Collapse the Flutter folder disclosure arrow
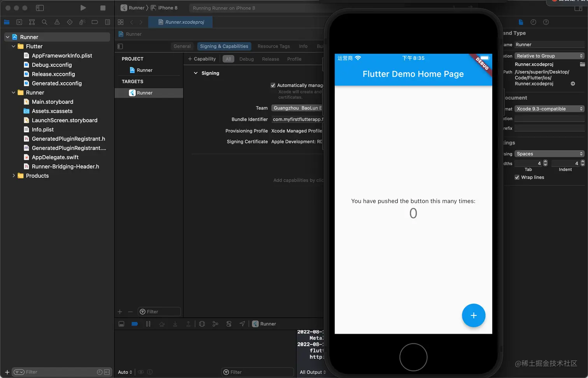This screenshot has height=378, width=588. [14, 46]
